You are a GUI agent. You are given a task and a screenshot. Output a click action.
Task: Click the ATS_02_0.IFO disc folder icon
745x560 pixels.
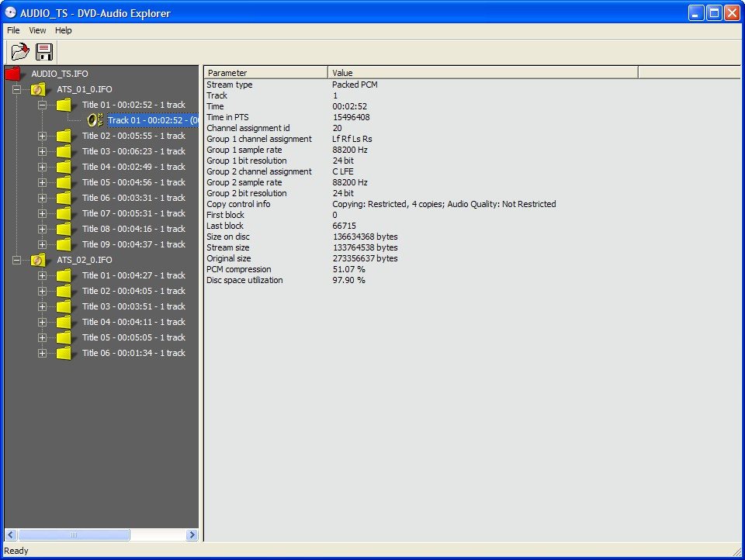click(39, 260)
